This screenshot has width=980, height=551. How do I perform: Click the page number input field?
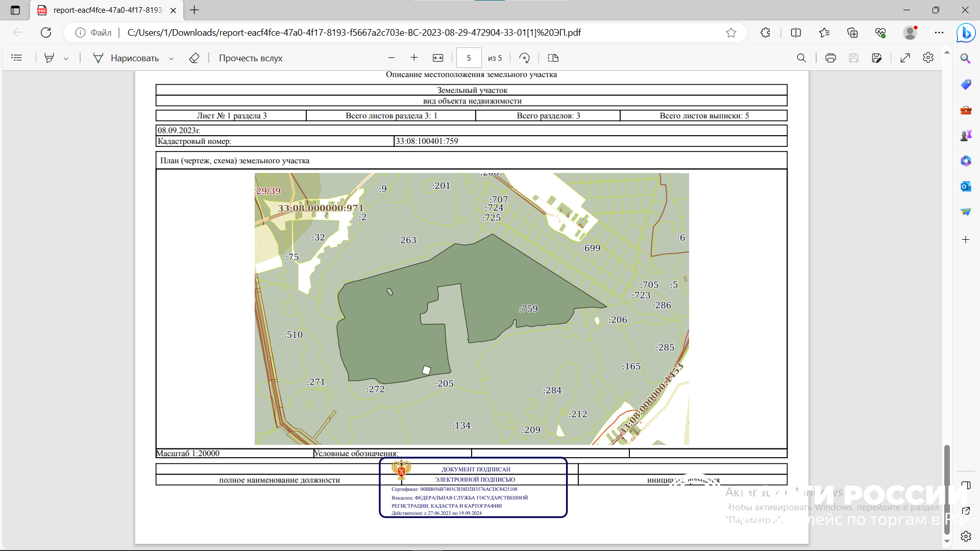pyautogui.click(x=469, y=58)
